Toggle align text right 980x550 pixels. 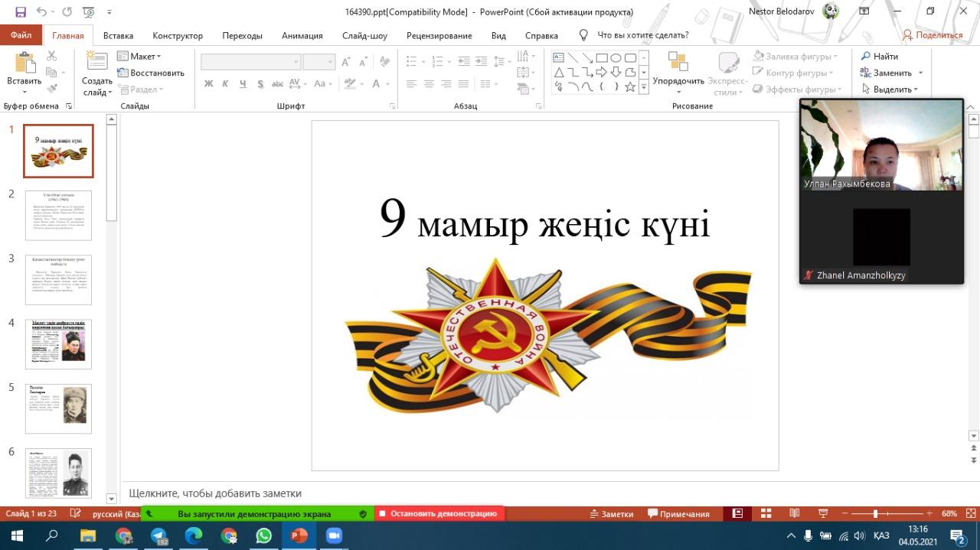(446, 83)
